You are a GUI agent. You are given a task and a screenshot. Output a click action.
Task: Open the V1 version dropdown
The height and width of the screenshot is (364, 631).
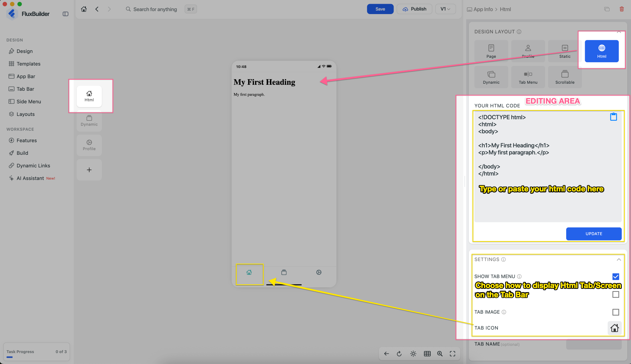click(x=445, y=9)
